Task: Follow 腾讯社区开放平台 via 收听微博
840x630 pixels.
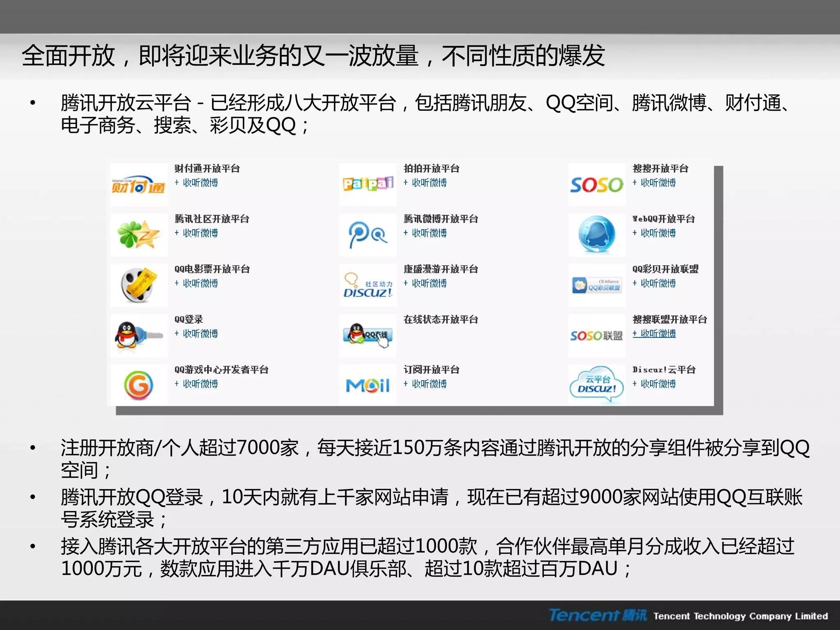Action: pyautogui.click(x=196, y=233)
